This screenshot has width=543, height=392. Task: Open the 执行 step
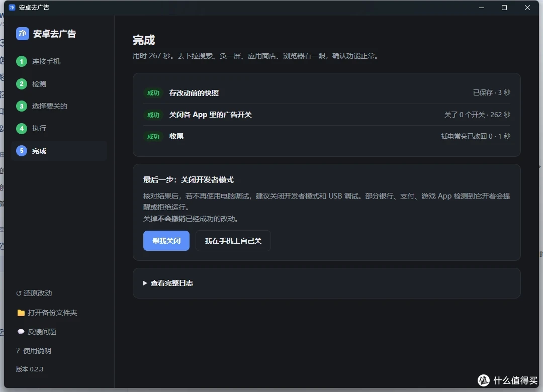(x=59, y=129)
